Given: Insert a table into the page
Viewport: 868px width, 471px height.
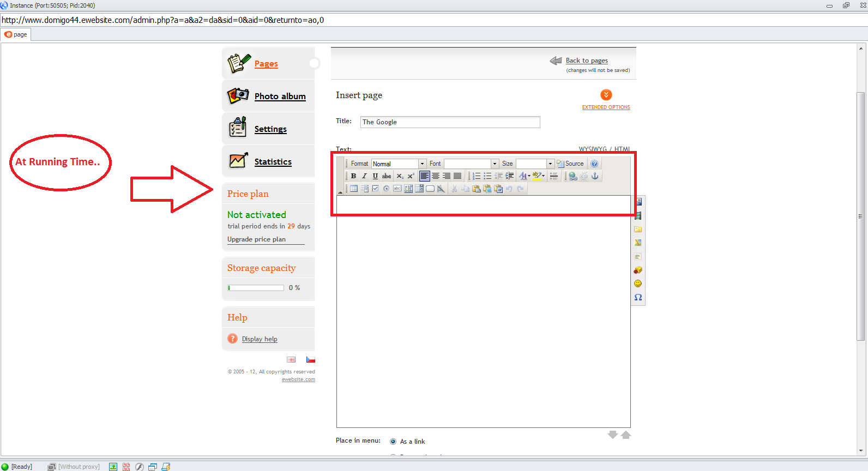Looking at the screenshot, I should click(354, 189).
